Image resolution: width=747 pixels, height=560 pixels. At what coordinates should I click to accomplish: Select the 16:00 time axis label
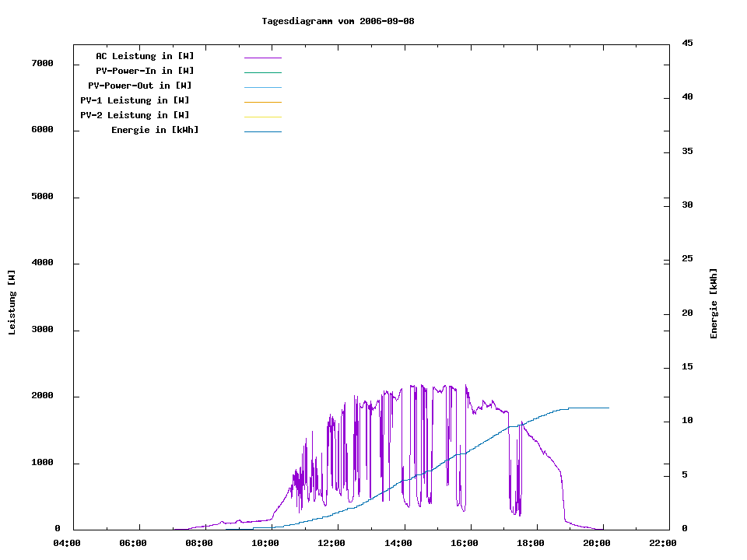click(465, 543)
